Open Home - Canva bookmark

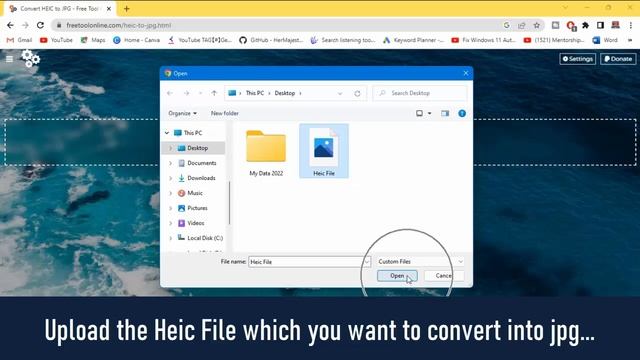pos(137,40)
